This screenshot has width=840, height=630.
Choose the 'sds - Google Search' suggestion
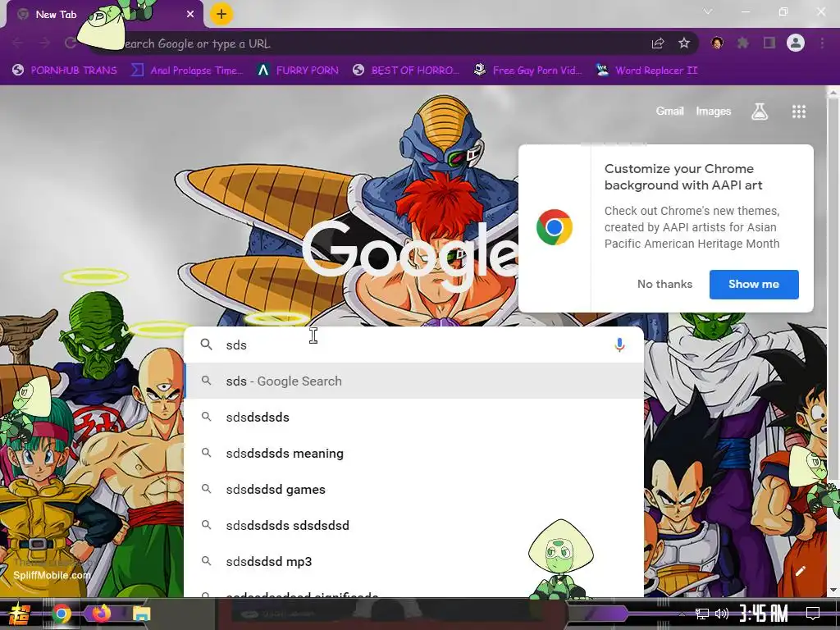pos(413,381)
